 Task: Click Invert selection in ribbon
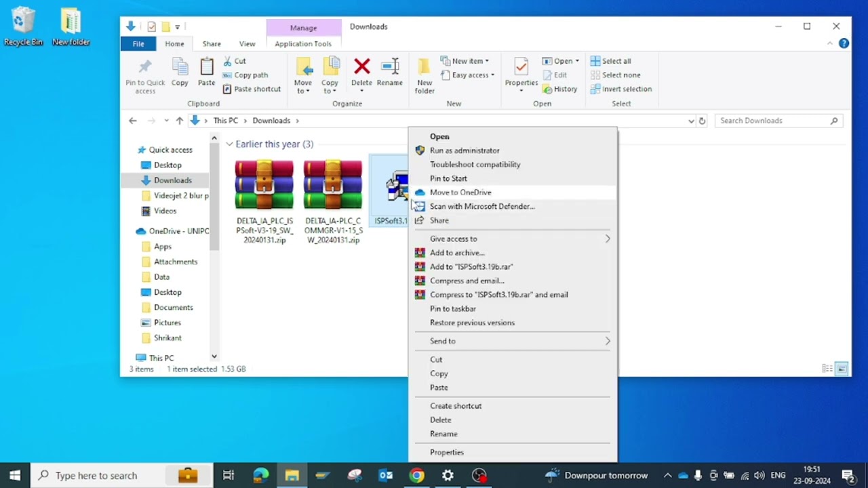click(x=620, y=89)
